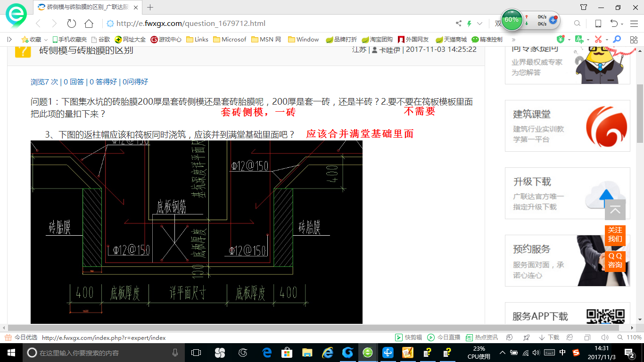Expand the dropdown beside lightning icon
The width and height of the screenshot is (644, 362).
pos(480,24)
